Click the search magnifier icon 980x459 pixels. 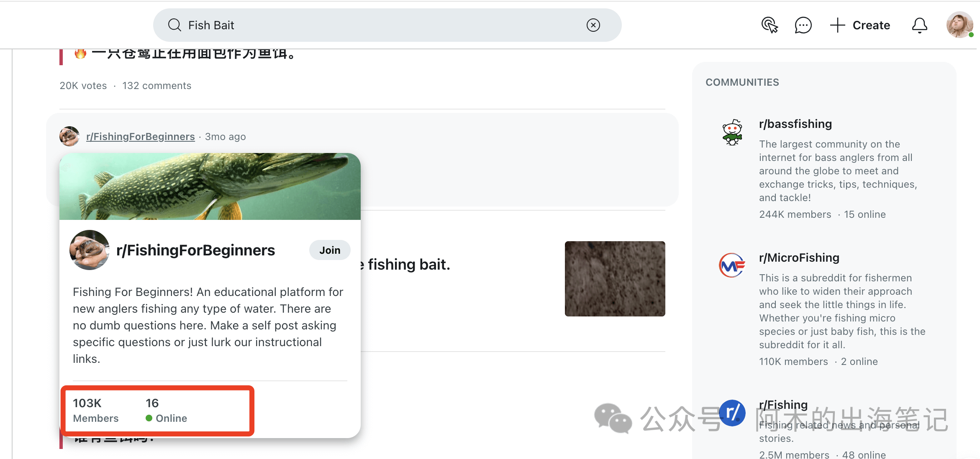coord(174,25)
